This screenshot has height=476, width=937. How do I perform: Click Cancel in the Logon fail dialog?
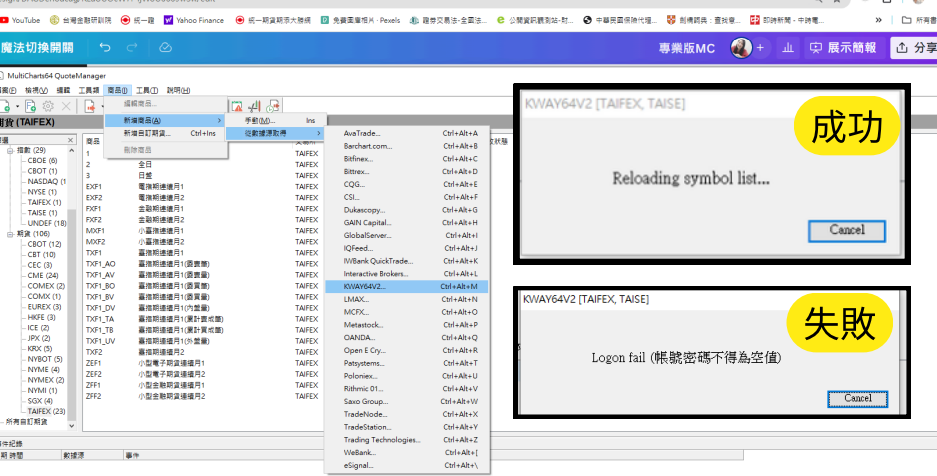858,398
